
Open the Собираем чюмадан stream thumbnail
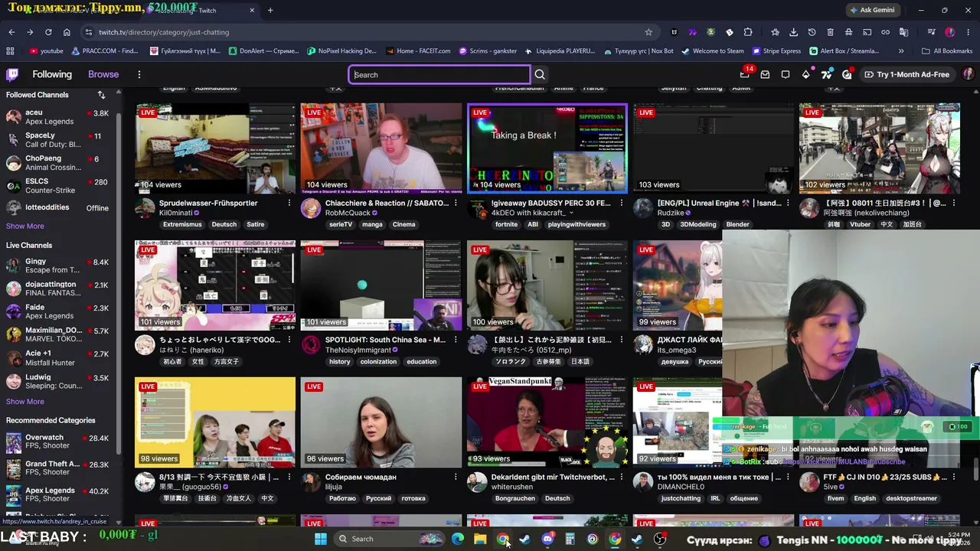381,422
